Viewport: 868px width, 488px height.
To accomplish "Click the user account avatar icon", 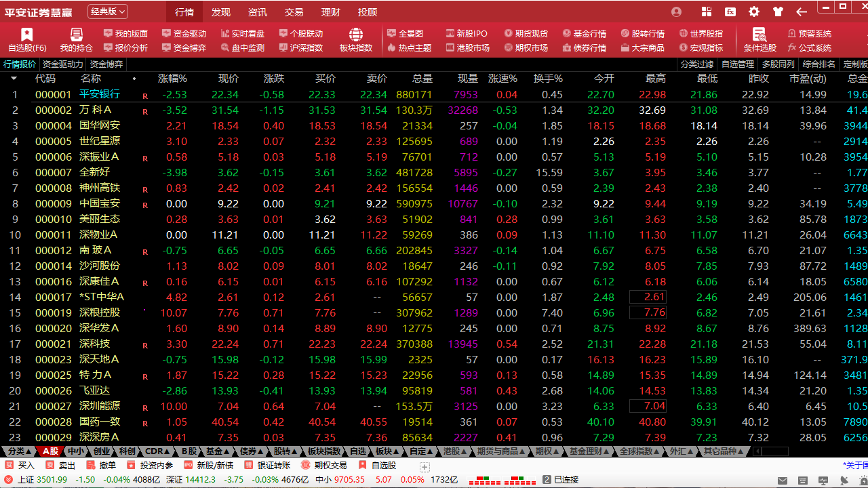I will (x=676, y=12).
